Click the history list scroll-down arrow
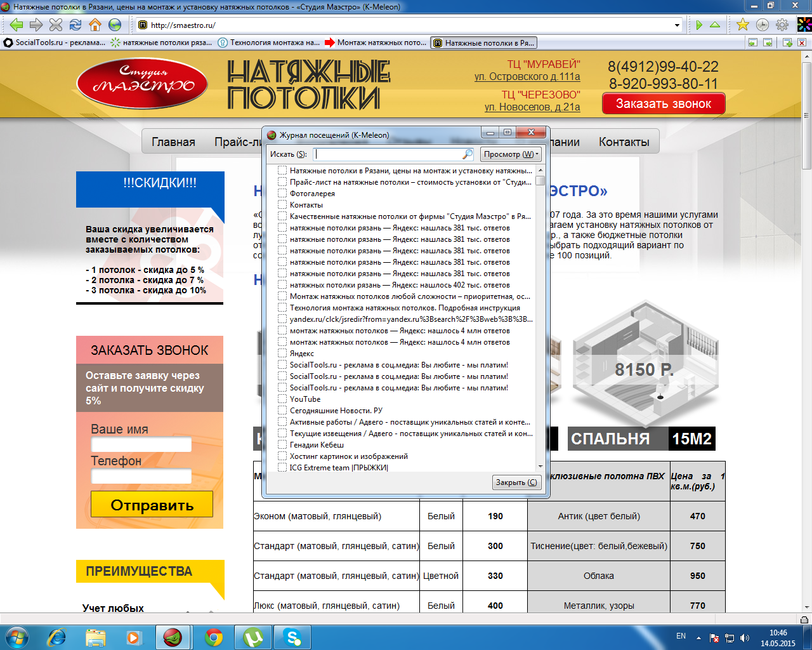The width and height of the screenshot is (812, 650). pos(540,467)
